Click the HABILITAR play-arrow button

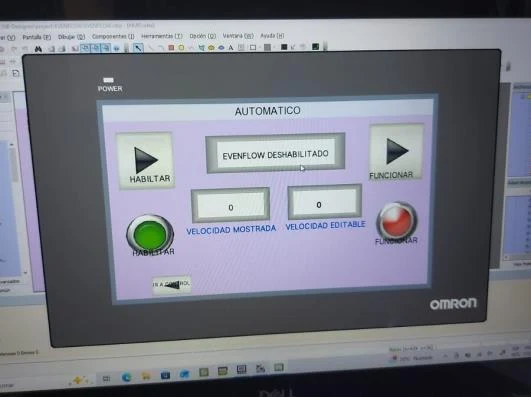point(146,161)
